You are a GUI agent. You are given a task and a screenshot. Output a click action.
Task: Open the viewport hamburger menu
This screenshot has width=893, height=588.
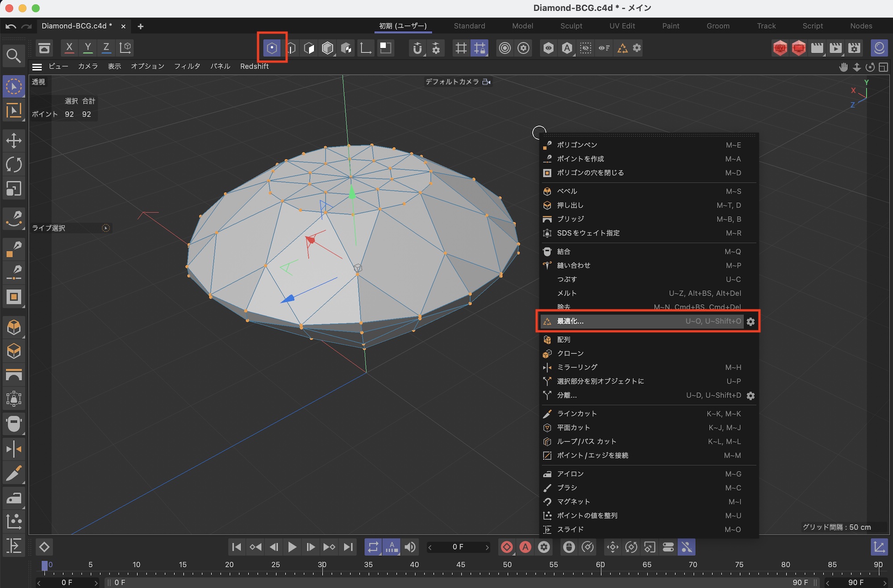[37, 67]
